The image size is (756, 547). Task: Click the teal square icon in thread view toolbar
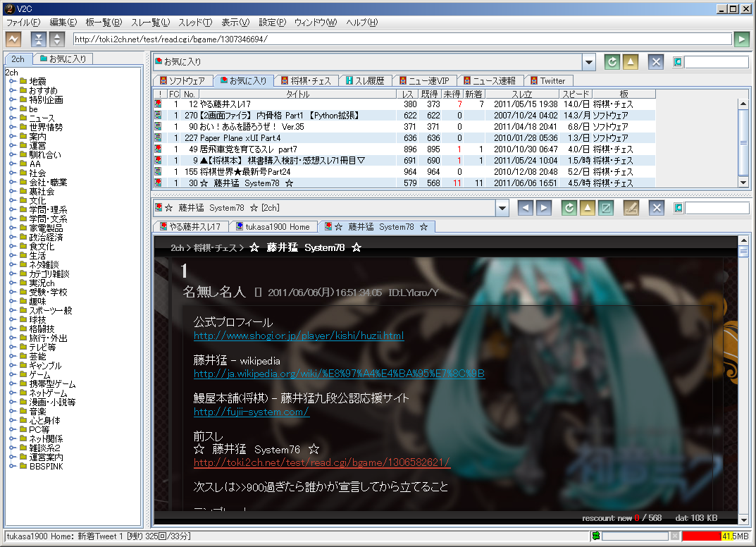605,208
